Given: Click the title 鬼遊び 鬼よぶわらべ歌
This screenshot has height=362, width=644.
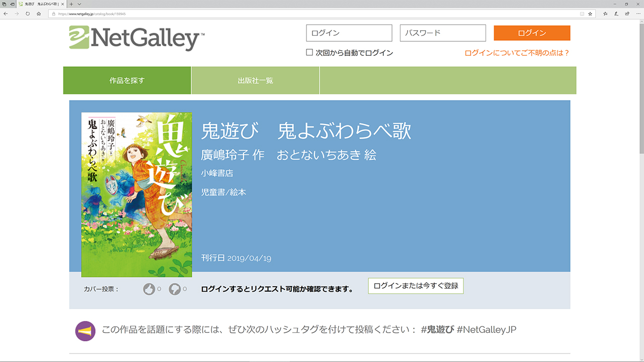Looking at the screenshot, I should click(306, 131).
